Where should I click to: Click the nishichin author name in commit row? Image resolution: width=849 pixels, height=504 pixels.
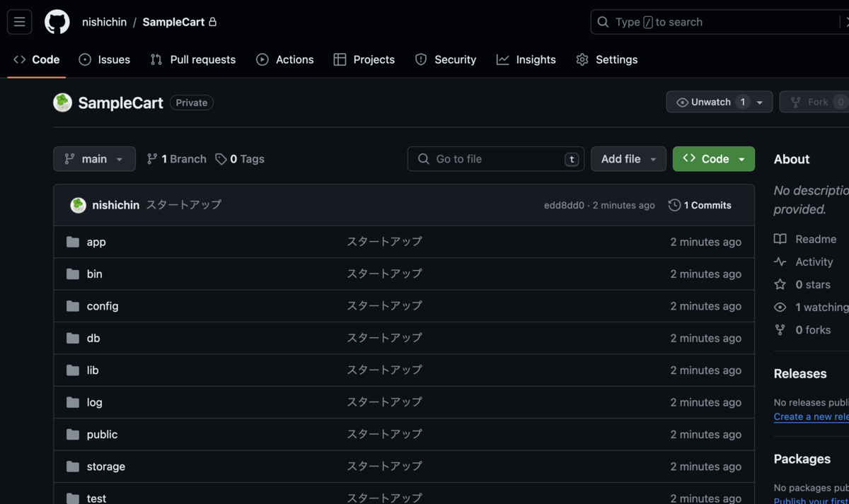[116, 205]
